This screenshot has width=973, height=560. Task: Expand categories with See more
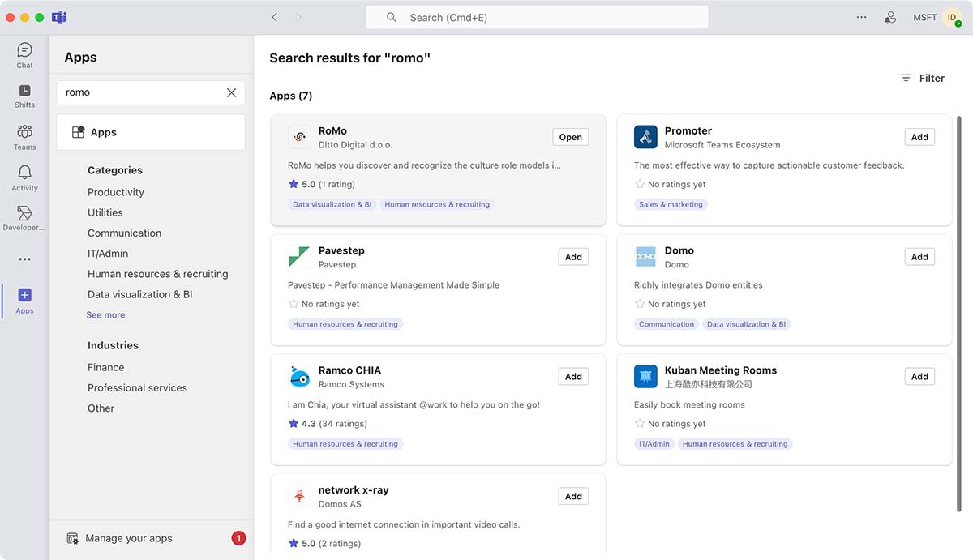click(x=105, y=315)
